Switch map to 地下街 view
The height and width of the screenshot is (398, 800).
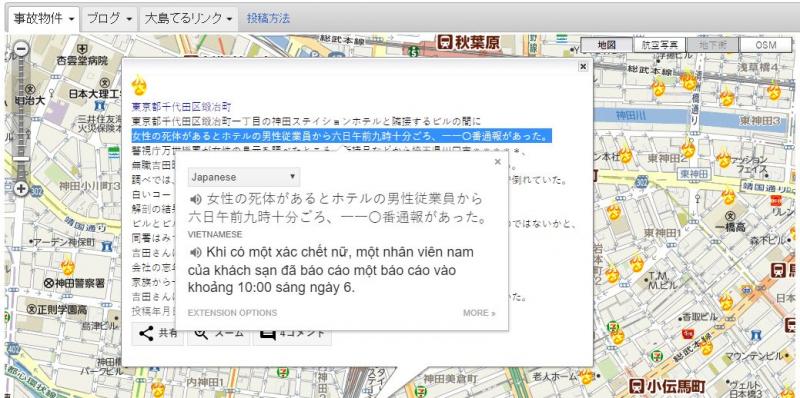pos(712,45)
